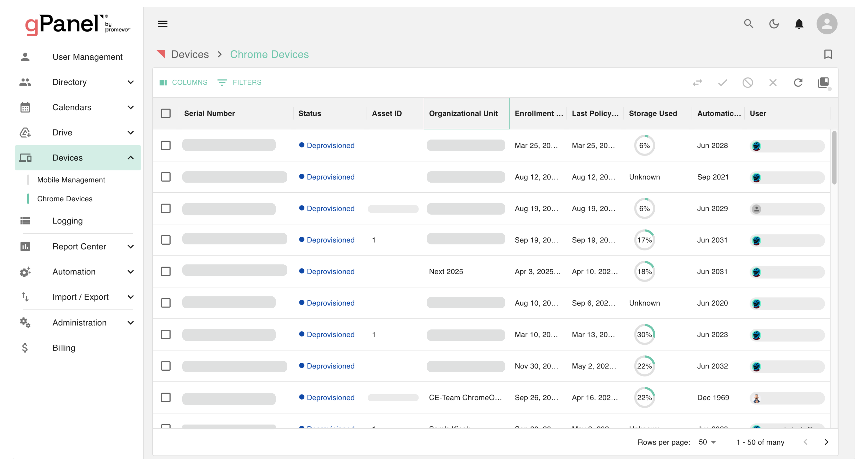
Task: Refresh the Chrome devices table
Action: pyautogui.click(x=798, y=83)
